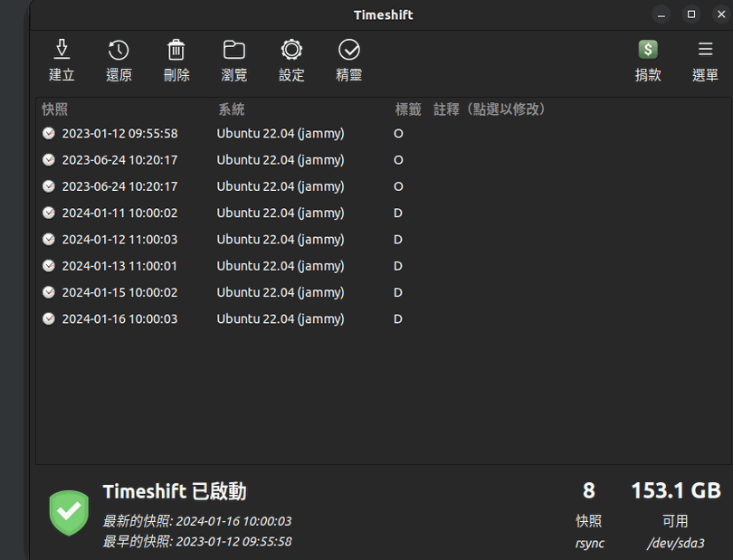This screenshot has width=733, height=560.
Task: Select snapshot 2023-01-12 09:55:58
Action: [x=384, y=134]
